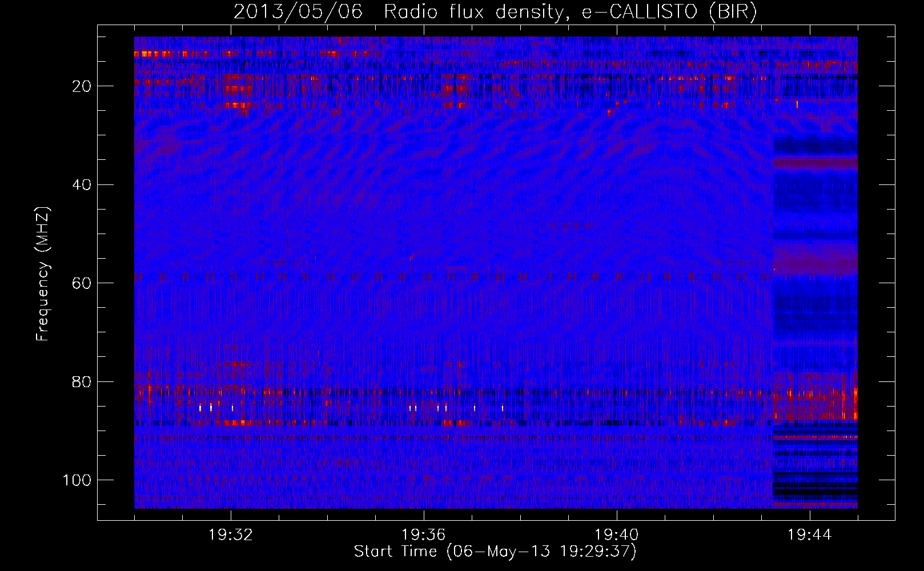This screenshot has width=924, height=571.
Task: Click the plot title '2013/05/06 Radio flux density, e-CALLISTO (BIR)'
Action: tap(495, 12)
